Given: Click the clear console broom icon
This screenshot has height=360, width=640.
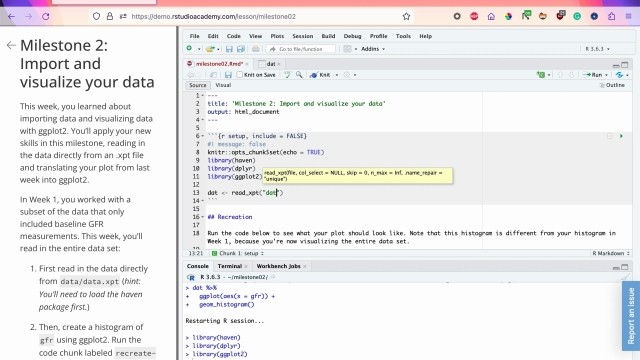Looking at the screenshot, I should click(625, 278).
